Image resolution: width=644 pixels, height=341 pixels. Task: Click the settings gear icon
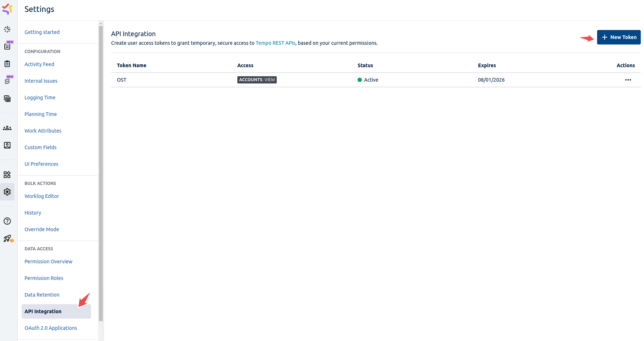[x=7, y=192]
